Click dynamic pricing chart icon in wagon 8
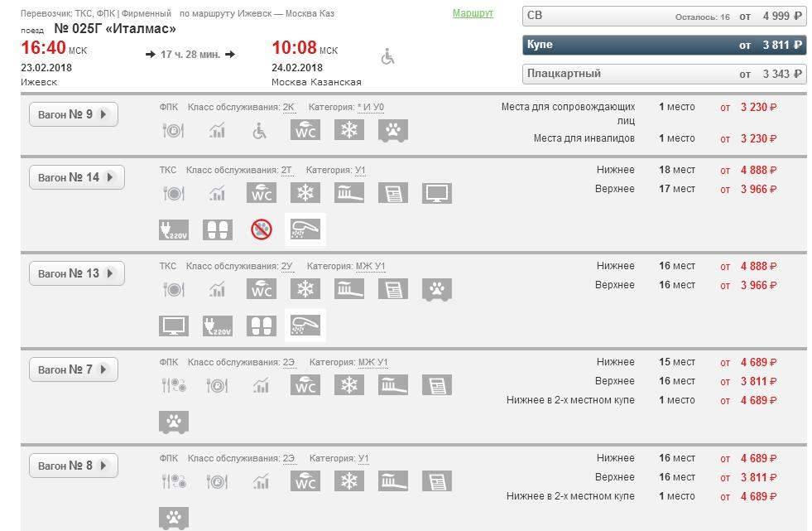Image resolution: width=812 pixels, height=531 pixels. [x=262, y=482]
